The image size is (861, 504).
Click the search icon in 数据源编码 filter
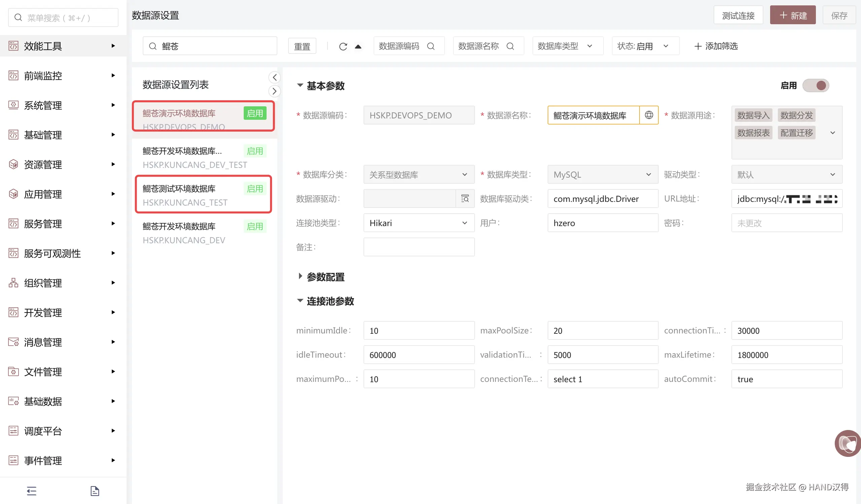point(431,46)
